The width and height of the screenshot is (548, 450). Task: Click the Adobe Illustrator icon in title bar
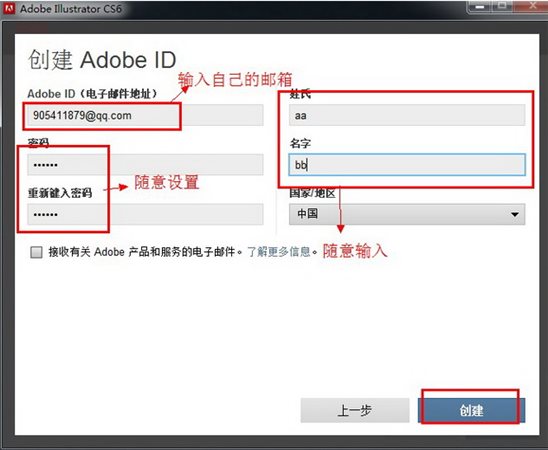click(9, 8)
